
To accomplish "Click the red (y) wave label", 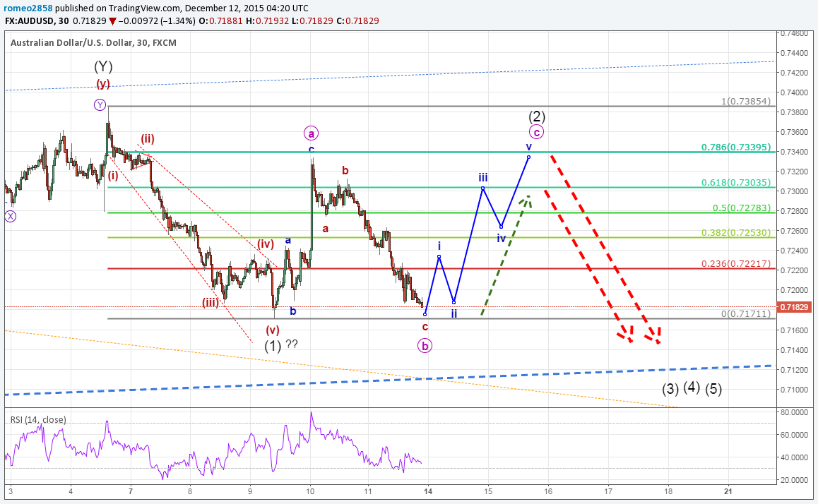I will point(102,84).
